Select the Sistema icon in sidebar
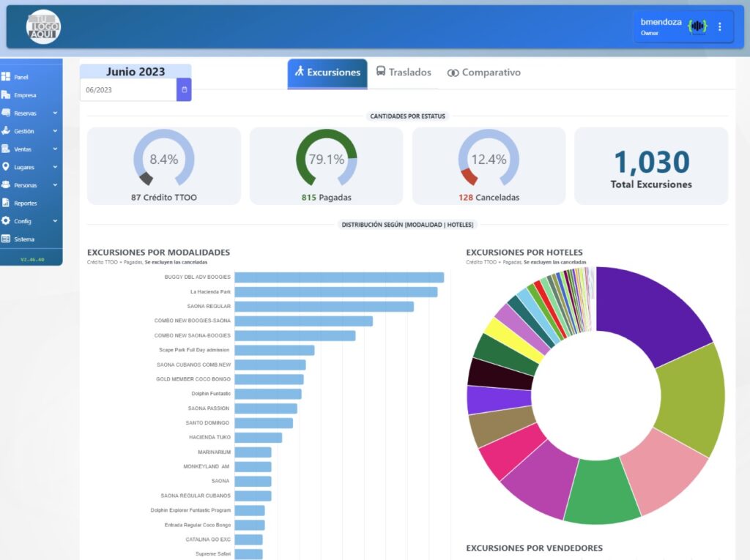This screenshot has height=560, width=750. pyautogui.click(x=6, y=239)
